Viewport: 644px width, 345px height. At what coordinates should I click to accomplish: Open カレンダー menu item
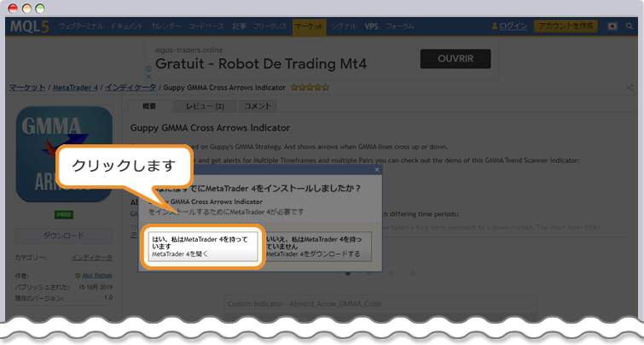pyautogui.click(x=166, y=26)
